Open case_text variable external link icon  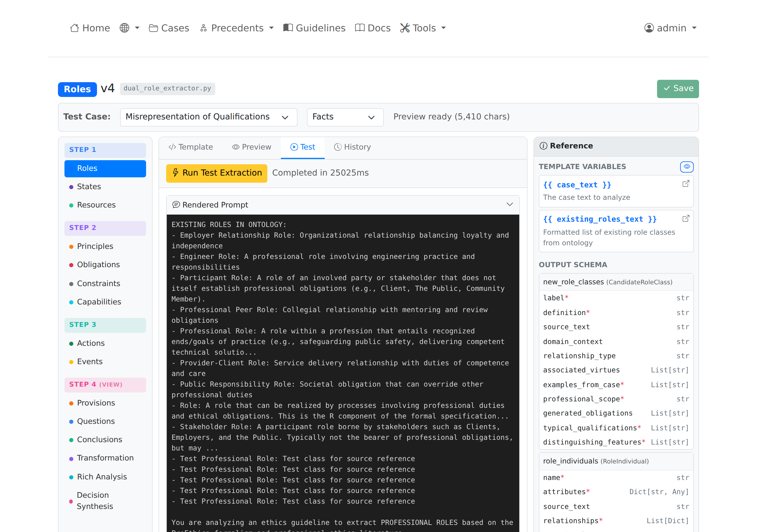tap(686, 184)
